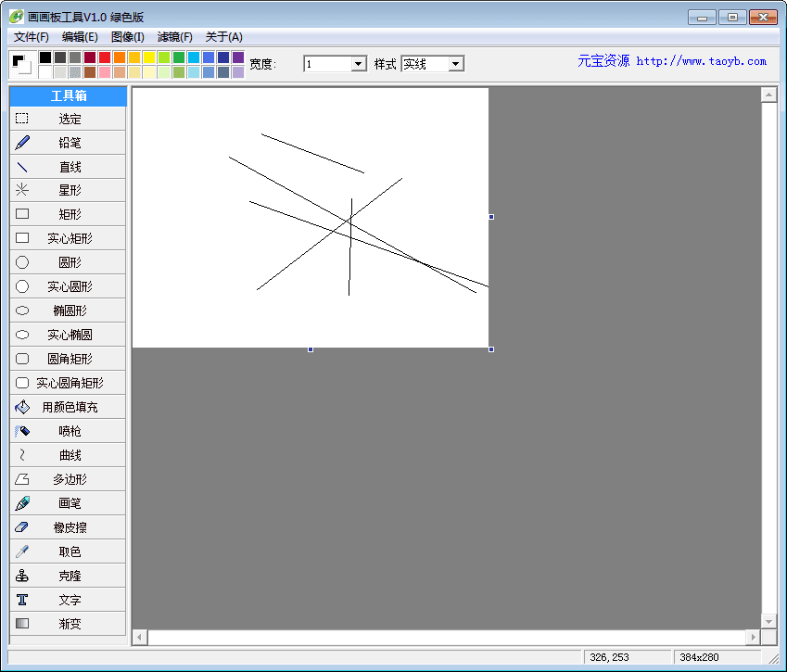Screen dimensions: 787x672
Task: Open the width (宽度) dropdown
Action: point(359,64)
